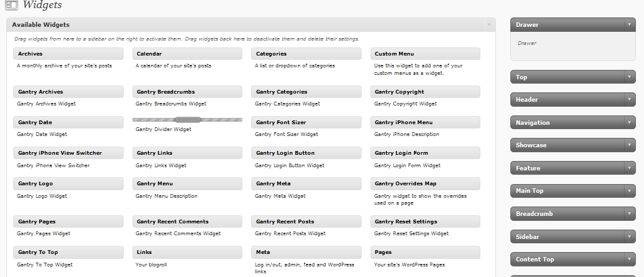Pick the Links widget title bar

click(187, 253)
